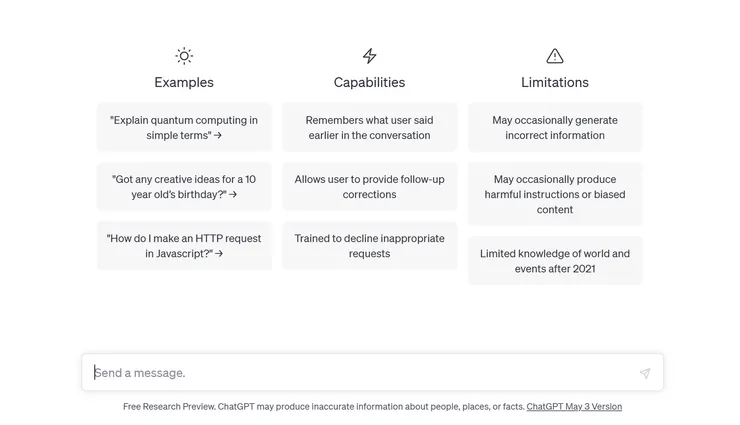Choose the 10 year old's birthday ideas example
Viewport: 740px width, 425px height.
click(x=184, y=187)
